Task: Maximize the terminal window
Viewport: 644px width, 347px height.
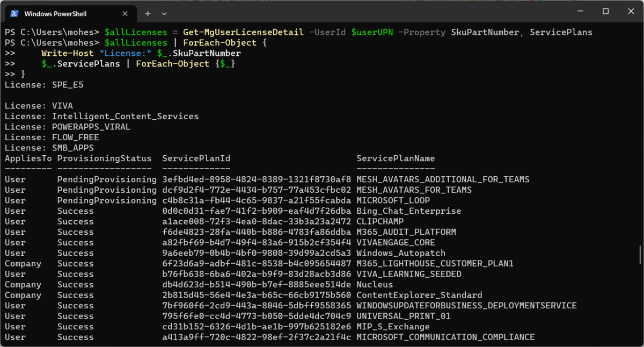Action: click(605, 11)
